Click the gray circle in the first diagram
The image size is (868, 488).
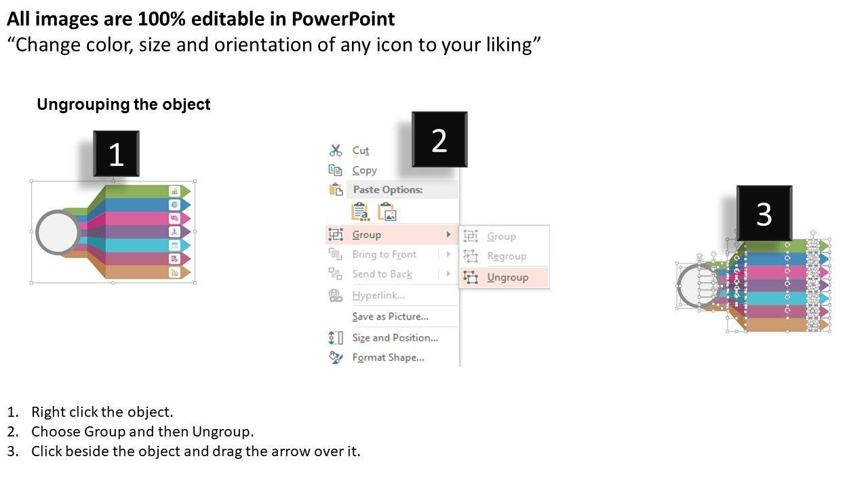(x=58, y=232)
